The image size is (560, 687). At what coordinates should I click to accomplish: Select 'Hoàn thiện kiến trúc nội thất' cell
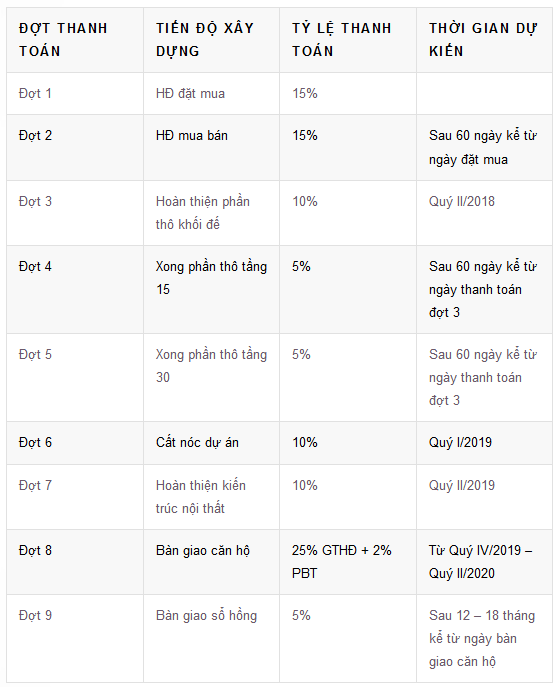212,497
